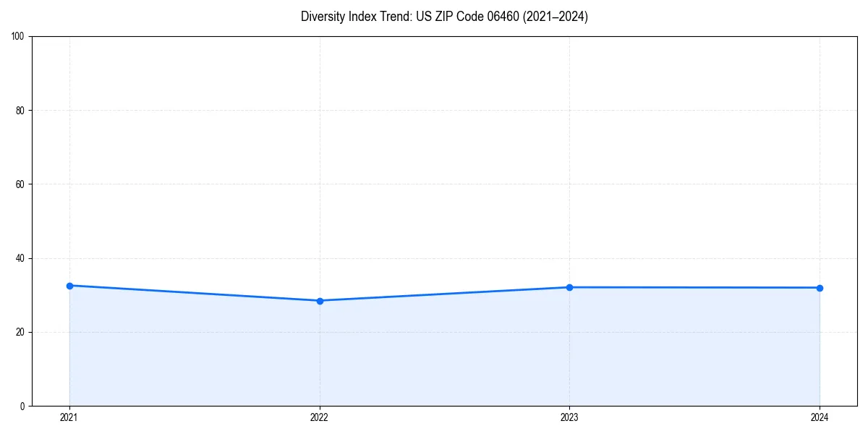
Task: Click the lowest point of the trend line
Action: point(319,300)
